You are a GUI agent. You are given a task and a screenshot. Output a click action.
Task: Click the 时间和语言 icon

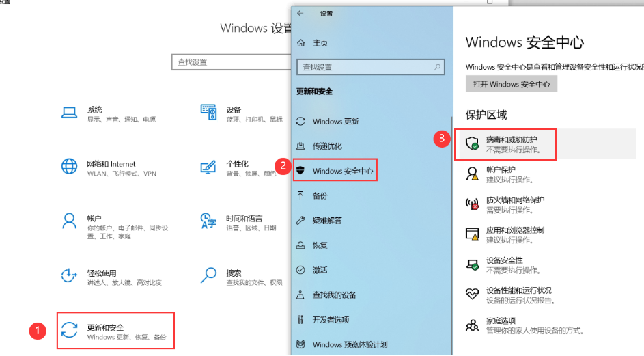pyautogui.click(x=208, y=221)
